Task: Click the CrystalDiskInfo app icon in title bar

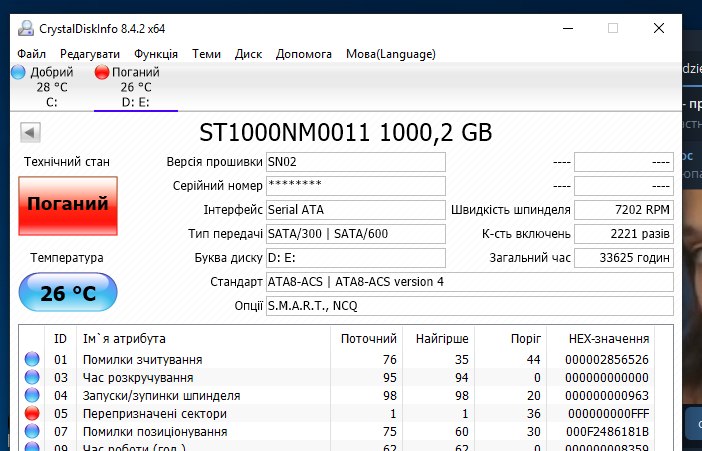Action: [26, 29]
